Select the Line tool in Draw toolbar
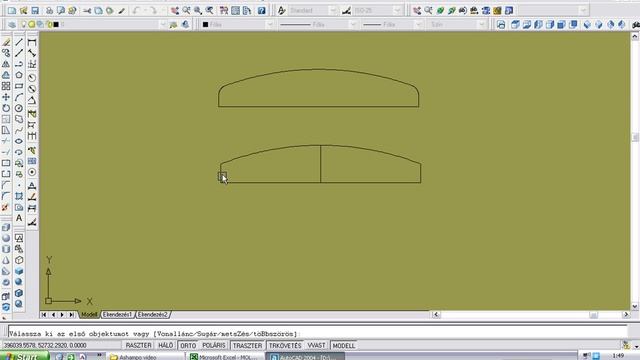Viewport: 640px width, 360px height. pos(19,42)
